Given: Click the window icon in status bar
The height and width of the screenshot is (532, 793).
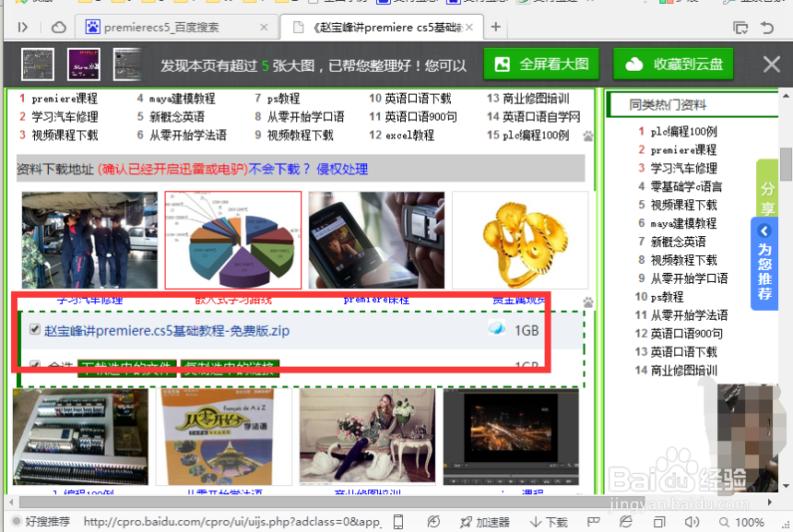Looking at the screenshot, I should point(659,521).
